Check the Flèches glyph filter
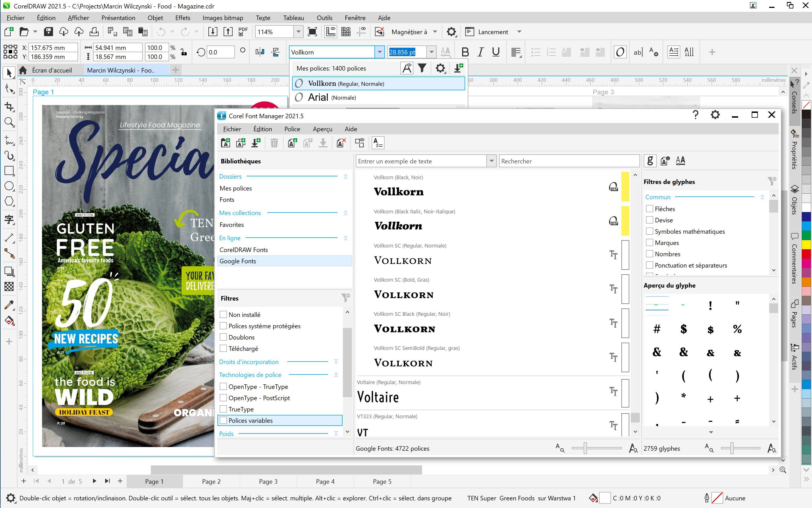Screen dimensions: 812x508 click(x=650, y=209)
